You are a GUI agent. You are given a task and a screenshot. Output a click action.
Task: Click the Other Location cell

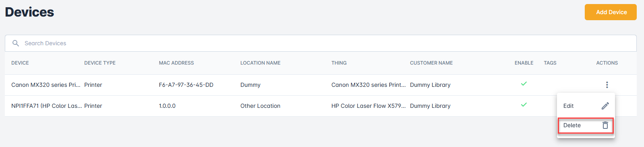tap(260, 106)
